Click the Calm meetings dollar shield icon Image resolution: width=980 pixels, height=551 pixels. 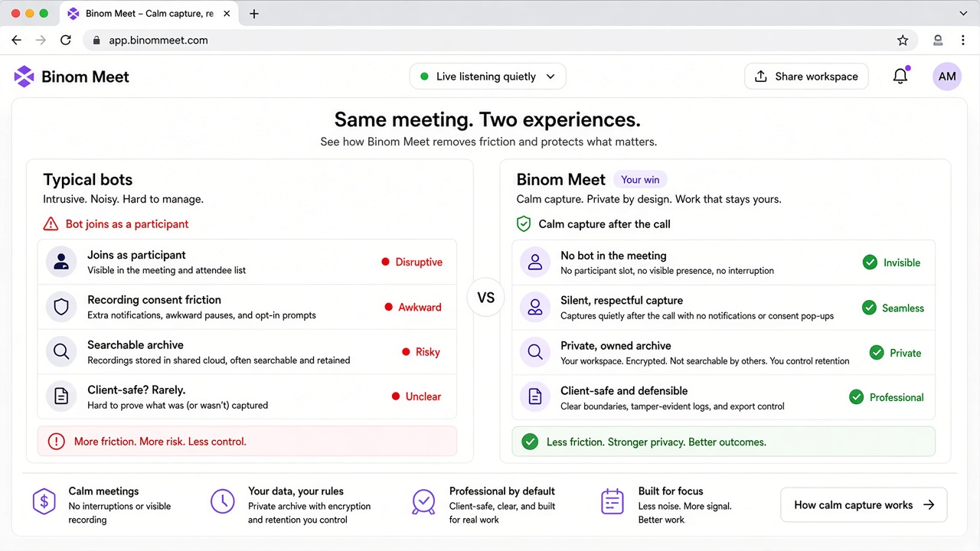(x=44, y=502)
